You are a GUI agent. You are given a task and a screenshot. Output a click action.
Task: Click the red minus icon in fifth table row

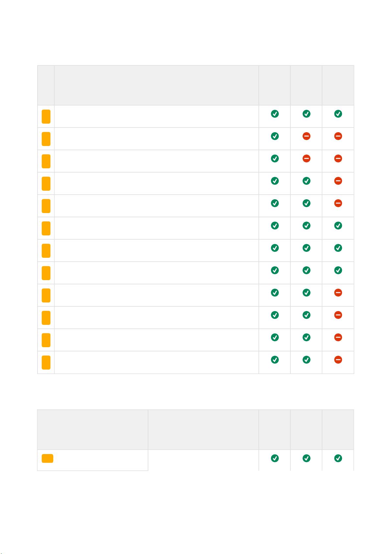(x=338, y=203)
